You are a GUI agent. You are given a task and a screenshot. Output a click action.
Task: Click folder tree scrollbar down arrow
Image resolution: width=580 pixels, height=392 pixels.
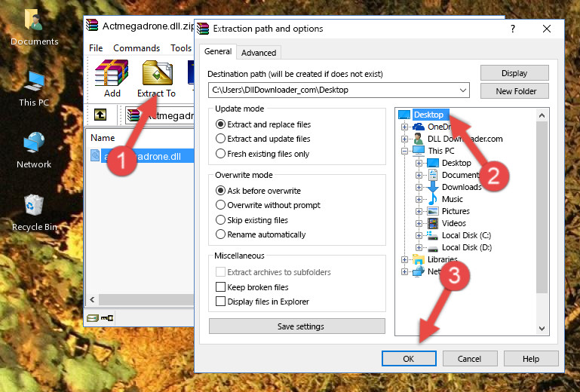(542, 329)
